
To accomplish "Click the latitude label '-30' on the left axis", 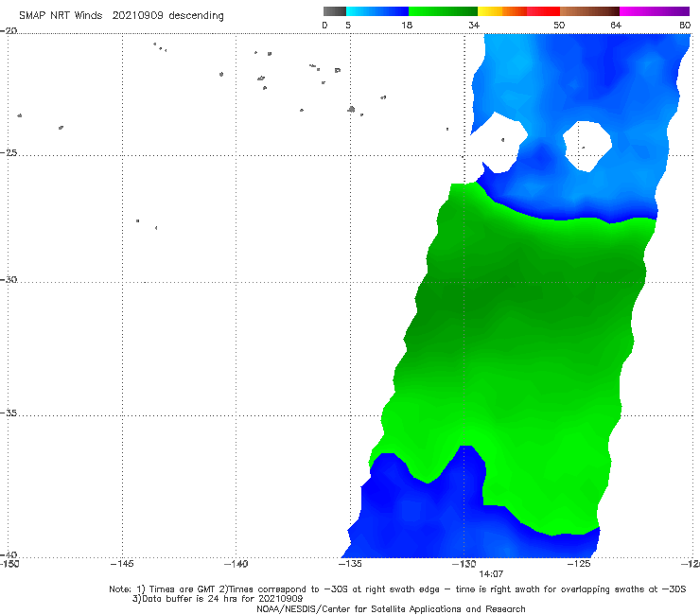I will click(9, 279).
